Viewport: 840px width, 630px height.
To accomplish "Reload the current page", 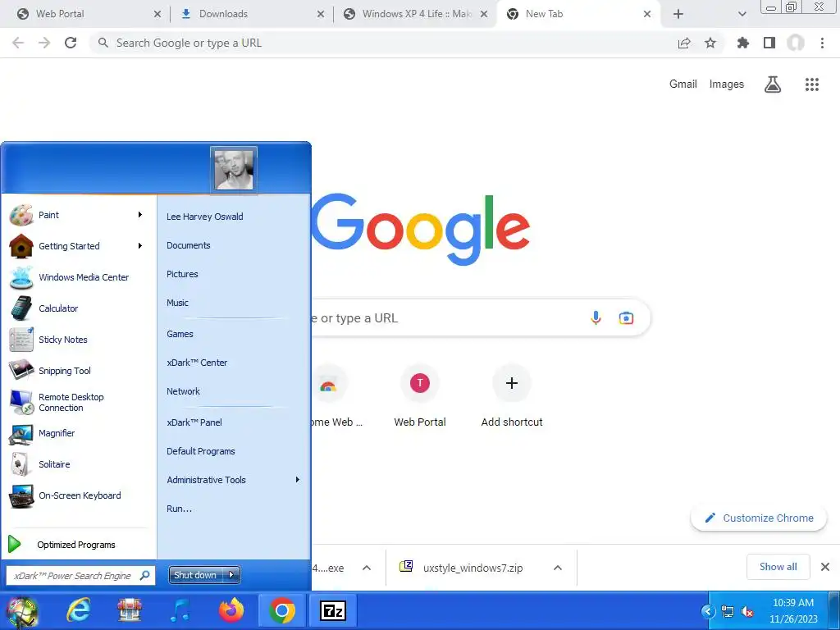I will (71, 43).
